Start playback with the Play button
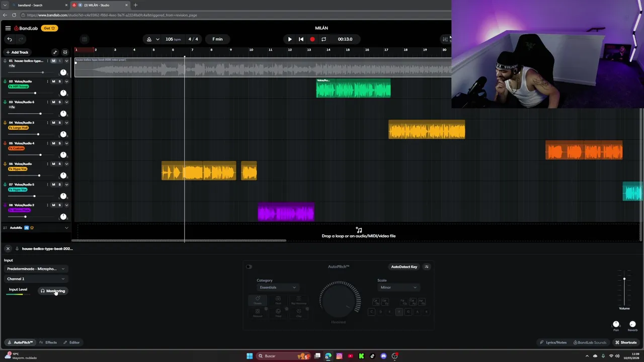Image resolution: width=644 pixels, height=362 pixels. tap(290, 39)
